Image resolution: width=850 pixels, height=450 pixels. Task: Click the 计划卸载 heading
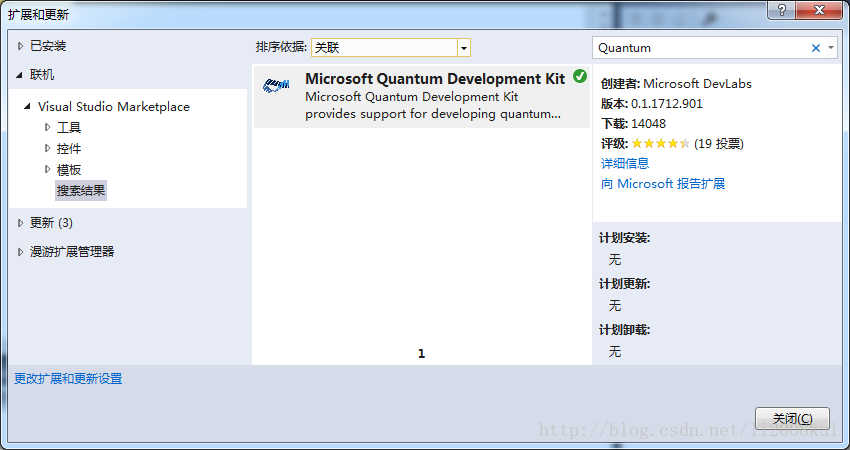point(624,330)
